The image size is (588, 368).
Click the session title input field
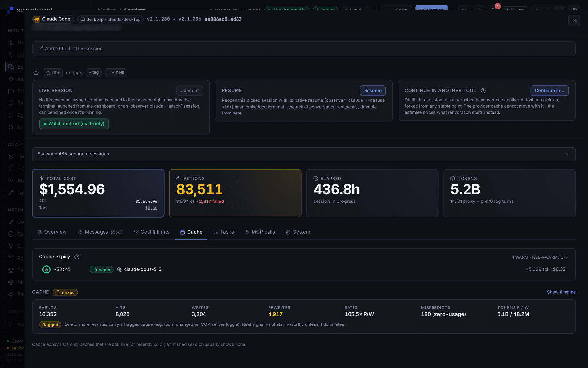click(304, 49)
